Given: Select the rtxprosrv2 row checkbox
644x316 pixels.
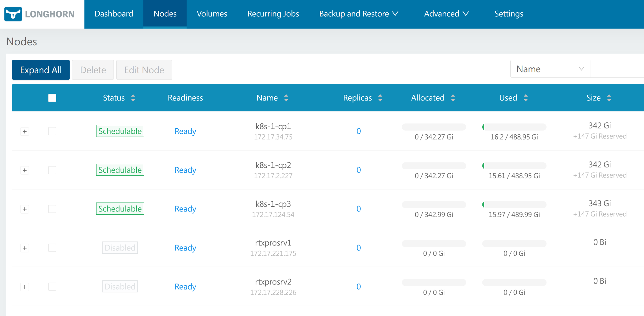Looking at the screenshot, I should point(52,287).
